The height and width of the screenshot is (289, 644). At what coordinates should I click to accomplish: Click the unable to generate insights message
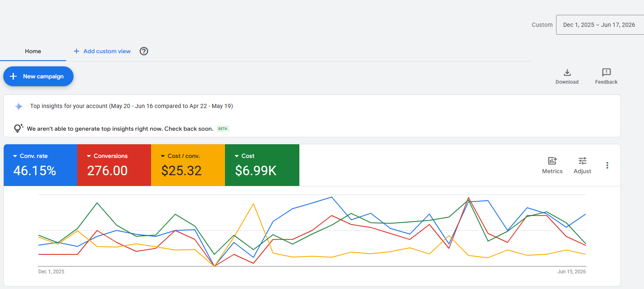[x=120, y=129]
